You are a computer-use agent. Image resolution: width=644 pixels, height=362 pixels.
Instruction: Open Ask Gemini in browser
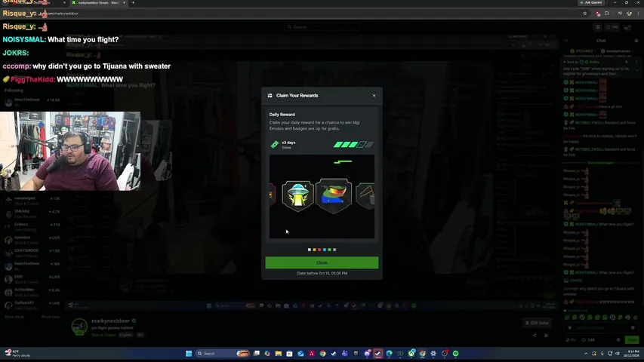591,2
